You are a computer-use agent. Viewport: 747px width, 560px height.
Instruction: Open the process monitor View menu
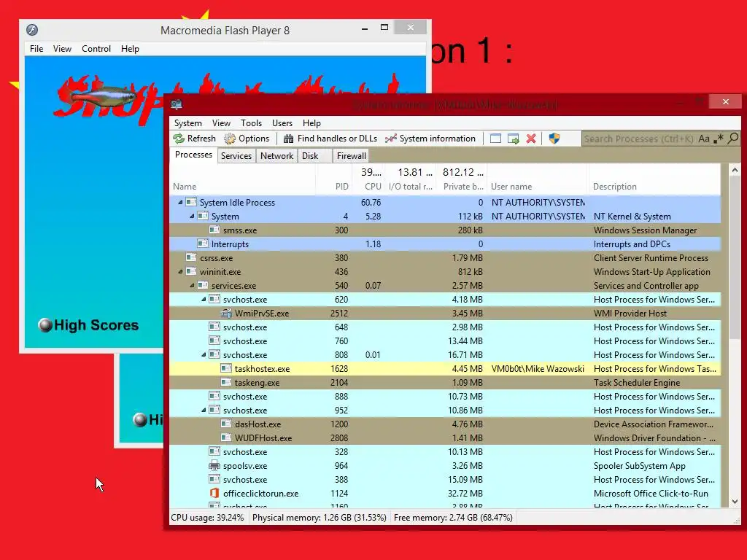tap(221, 122)
